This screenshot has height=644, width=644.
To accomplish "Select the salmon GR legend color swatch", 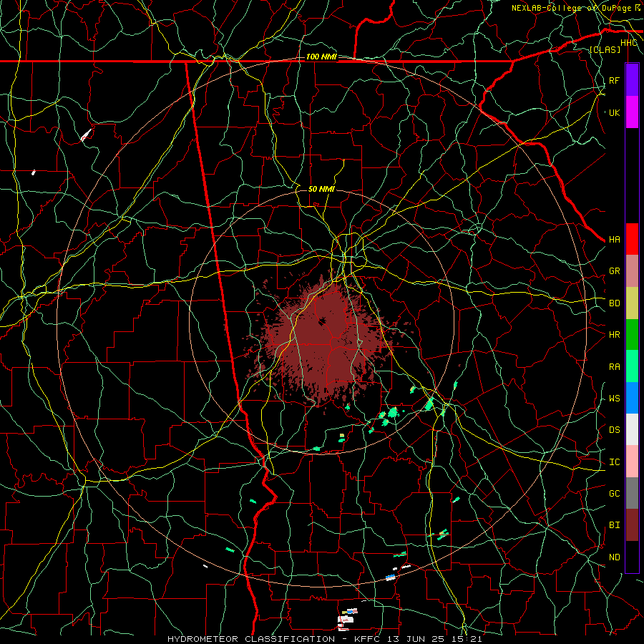I will [x=632, y=271].
